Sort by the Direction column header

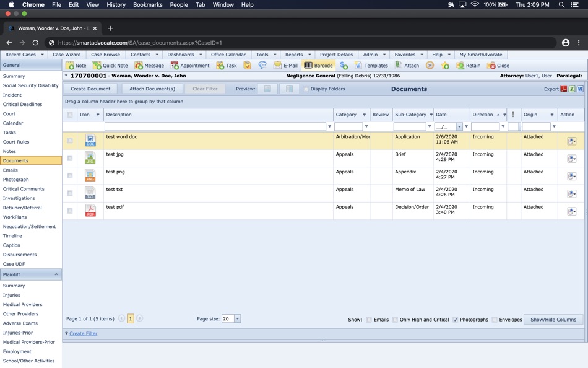pyautogui.click(x=483, y=115)
